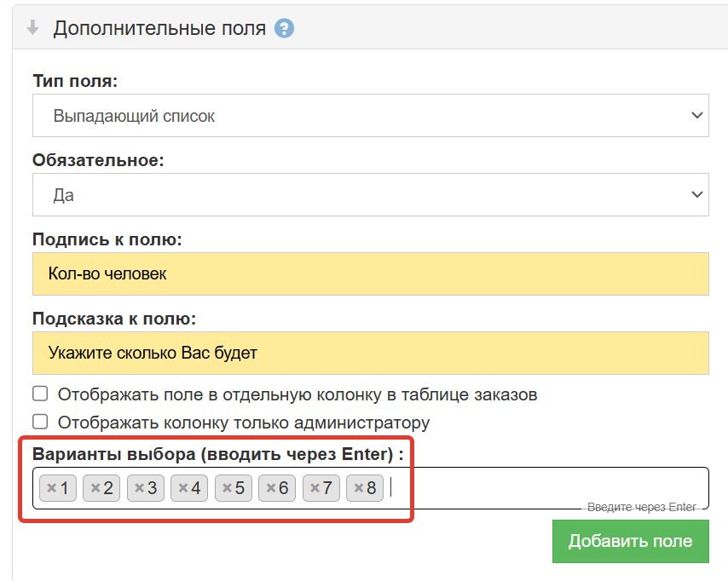The width and height of the screenshot is (728, 581).
Task: Remove option tag 1 via its x
Action: pyautogui.click(x=51, y=488)
